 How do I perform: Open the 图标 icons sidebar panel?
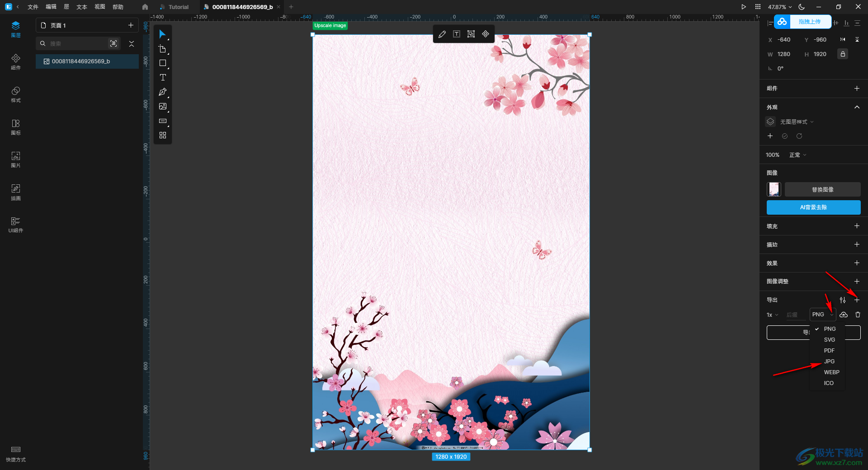click(x=16, y=127)
